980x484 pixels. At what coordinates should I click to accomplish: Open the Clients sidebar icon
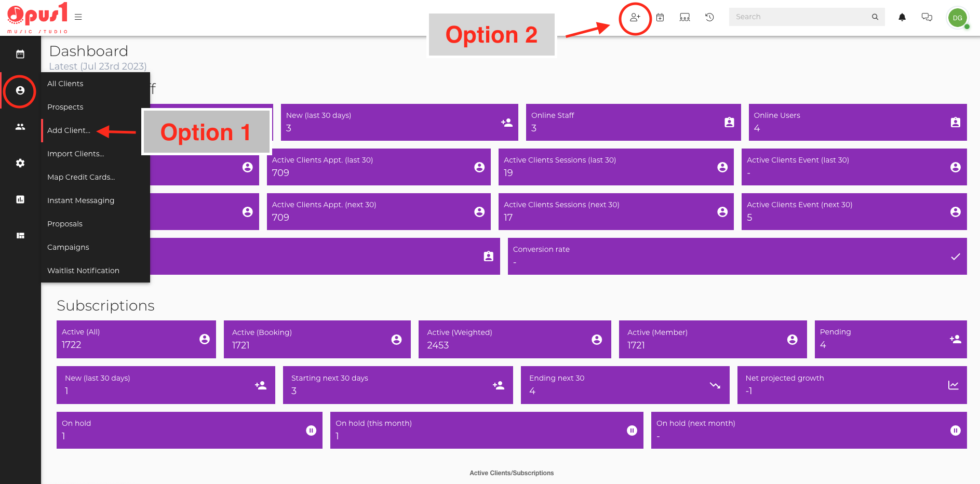click(x=20, y=90)
